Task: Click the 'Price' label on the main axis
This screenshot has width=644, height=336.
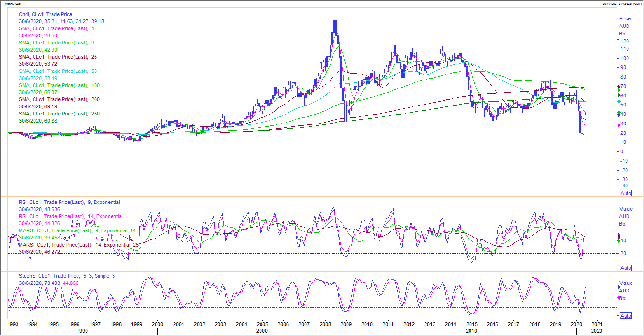Action: click(625, 19)
